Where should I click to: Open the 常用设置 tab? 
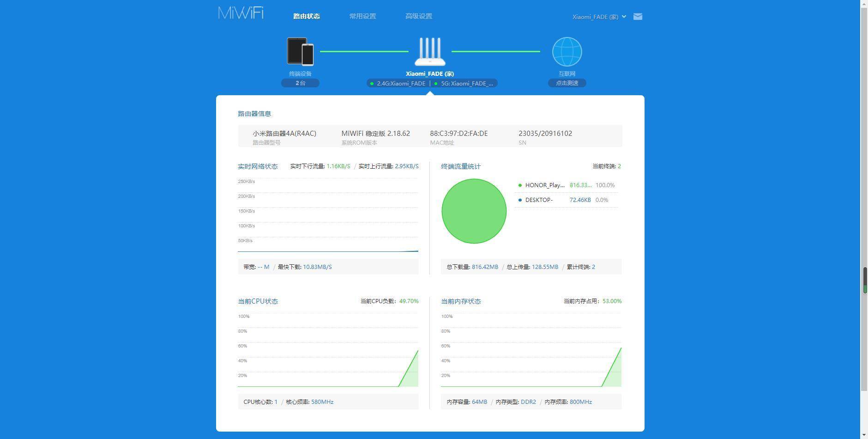point(362,16)
